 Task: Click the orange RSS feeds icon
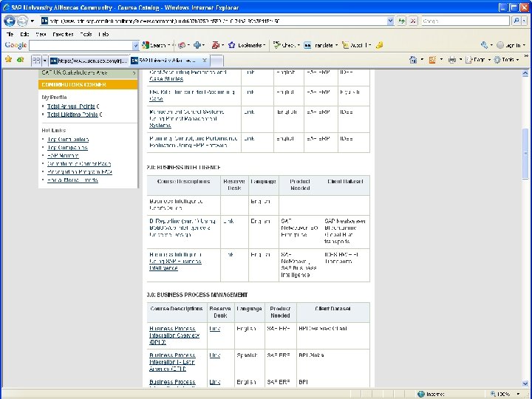[x=432, y=60]
